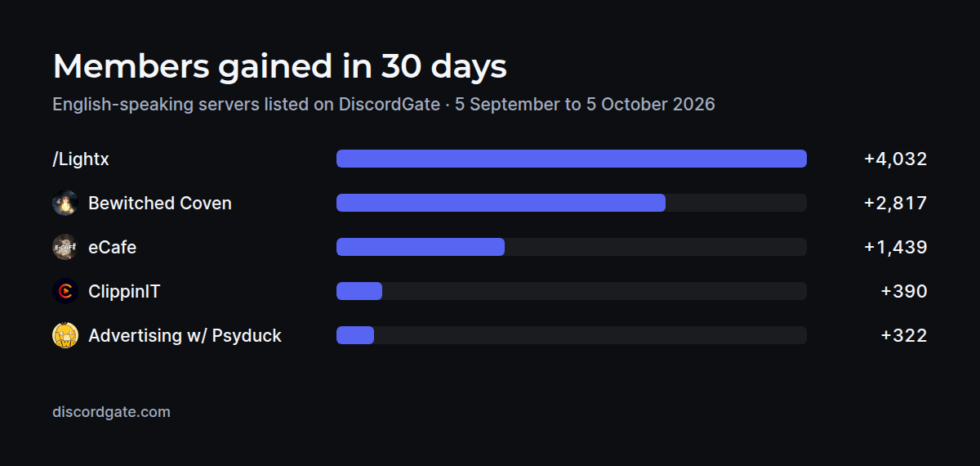
Task: Click the Advertising w/ Psyduck avatar
Action: [x=65, y=335]
